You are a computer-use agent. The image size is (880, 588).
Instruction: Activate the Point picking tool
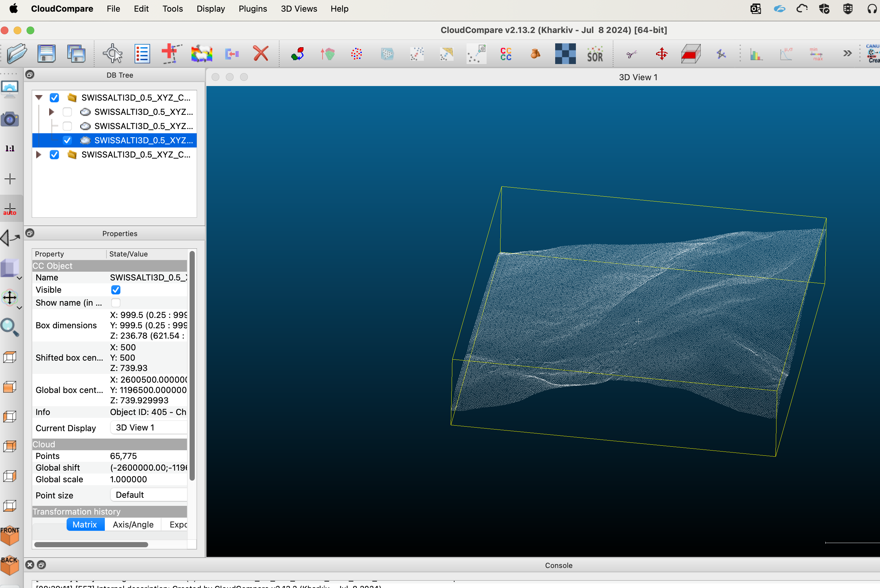113,54
